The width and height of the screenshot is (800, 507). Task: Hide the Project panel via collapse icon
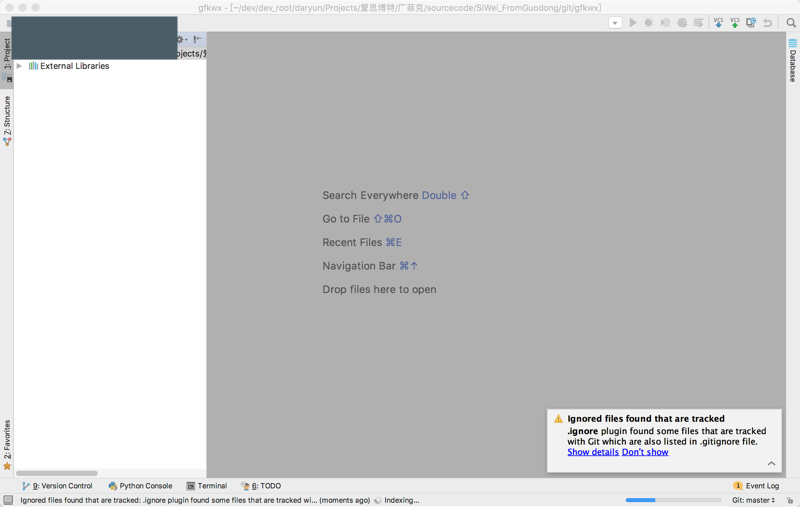197,39
